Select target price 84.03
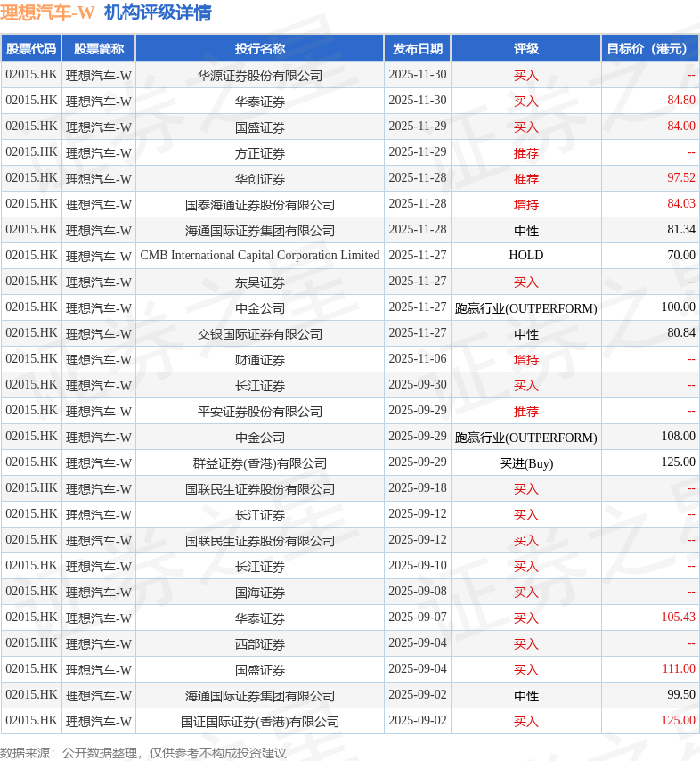This screenshot has height=761, width=700. pos(681,203)
